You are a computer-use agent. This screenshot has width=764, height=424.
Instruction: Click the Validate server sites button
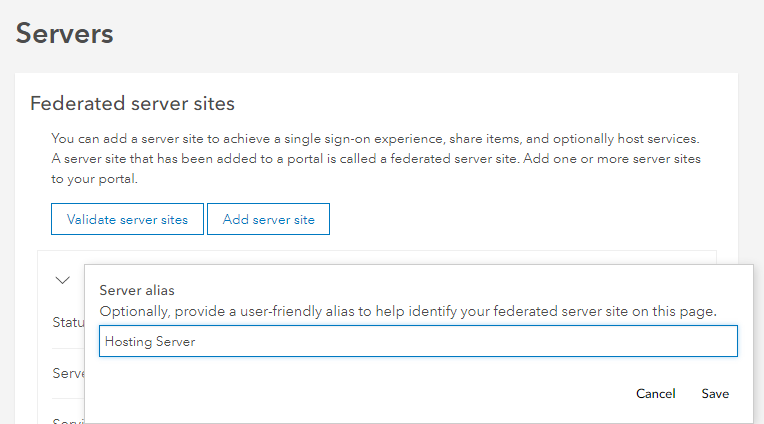pyautogui.click(x=127, y=219)
